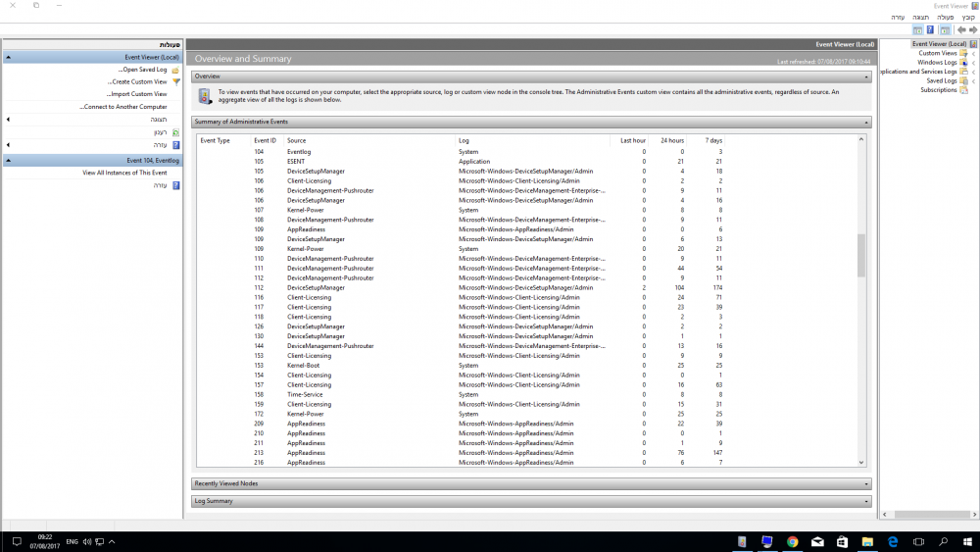
Task: Click the green refresh icon next to רענן
Action: coord(175,132)
